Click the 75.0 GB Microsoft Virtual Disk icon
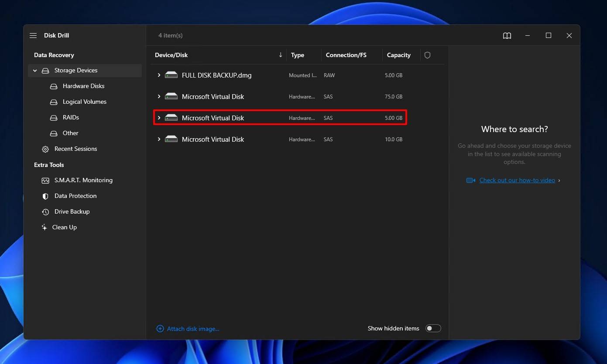The height and width of the screenshot is (364, 607). click(x=171, y=97)
